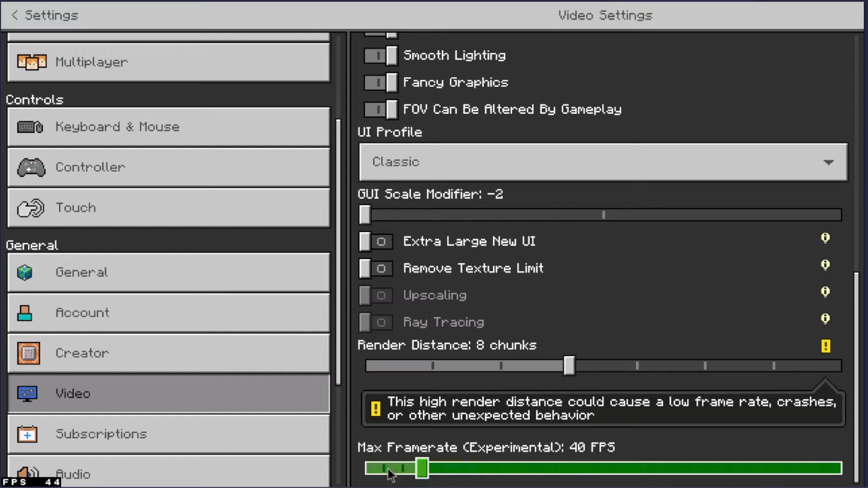Open the UI Profile Classic dropdown

coord(603,162)
